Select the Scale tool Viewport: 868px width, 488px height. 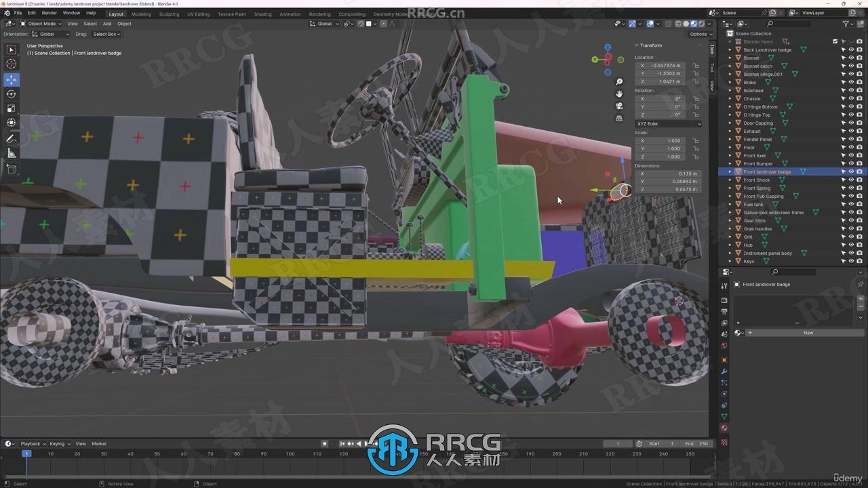pyautogui.click(x=11, y=108)
